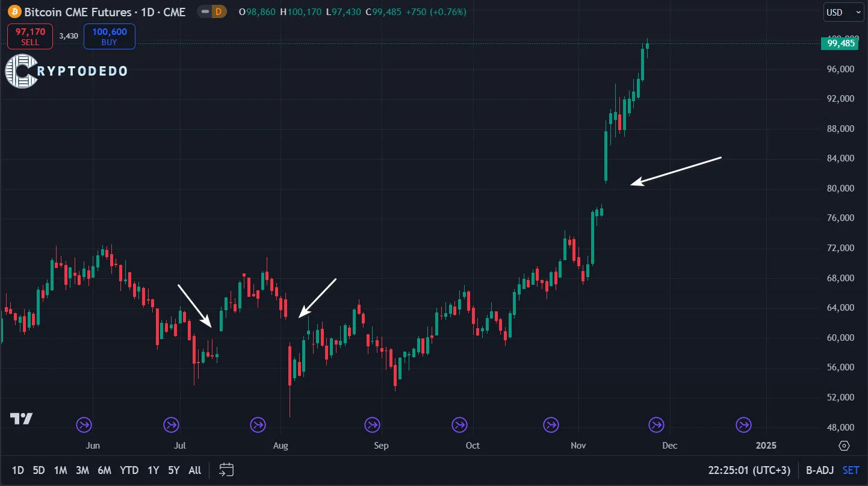Viewport: 868px width, 486px height.
Task: Click the 84,000 price axis label
Action: click(841, 158)
